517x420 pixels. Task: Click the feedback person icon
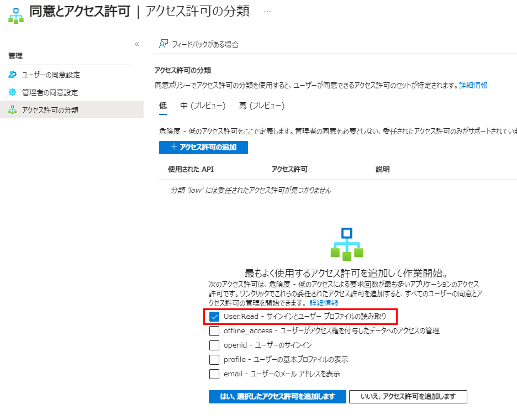(163, 44)
